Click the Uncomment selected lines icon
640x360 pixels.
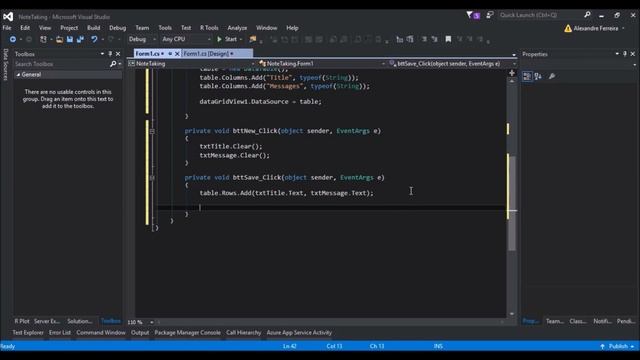pyautogui.click(x=434, y=39)
